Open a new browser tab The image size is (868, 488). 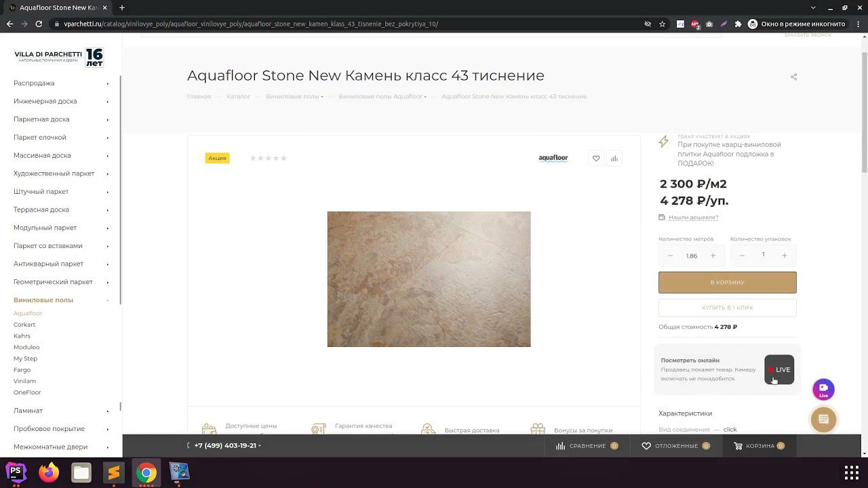point(122,7)
